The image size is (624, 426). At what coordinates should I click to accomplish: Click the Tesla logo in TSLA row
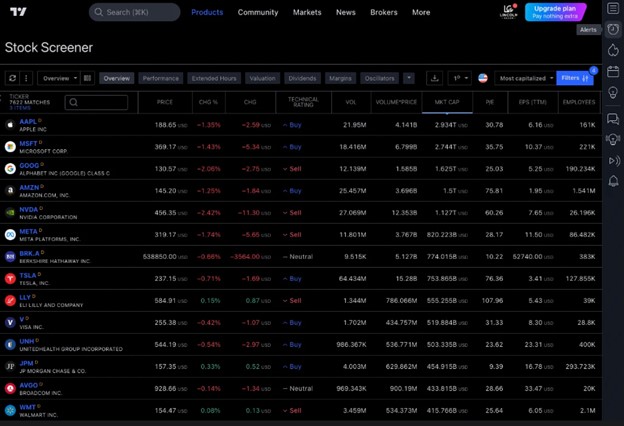[x=10, y=279]
